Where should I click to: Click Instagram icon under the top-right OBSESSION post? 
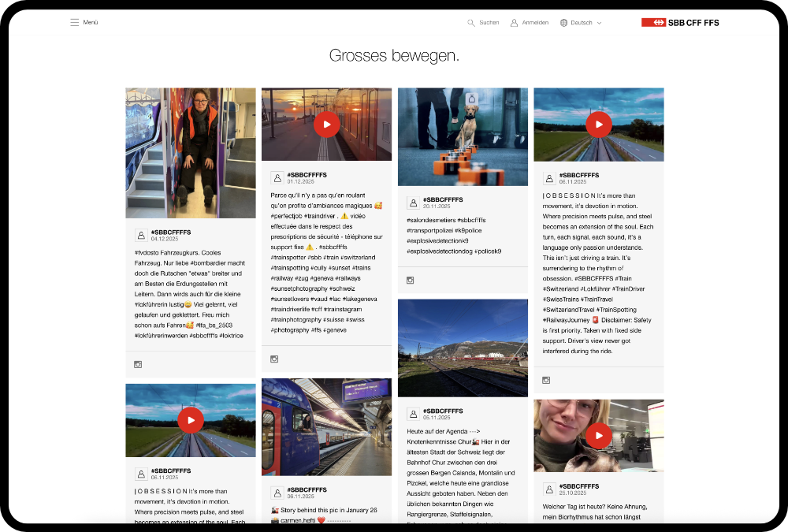(x=546, y=380)
